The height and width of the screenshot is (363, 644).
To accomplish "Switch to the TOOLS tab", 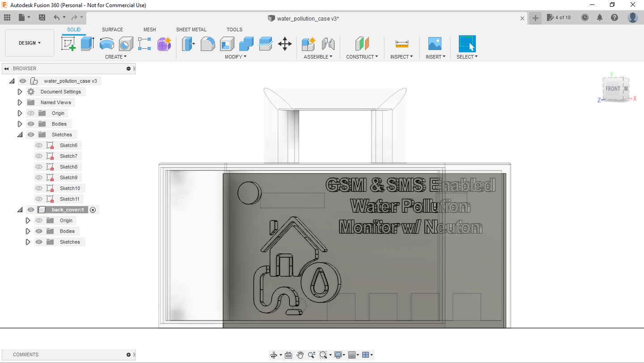I will [234, 30].
